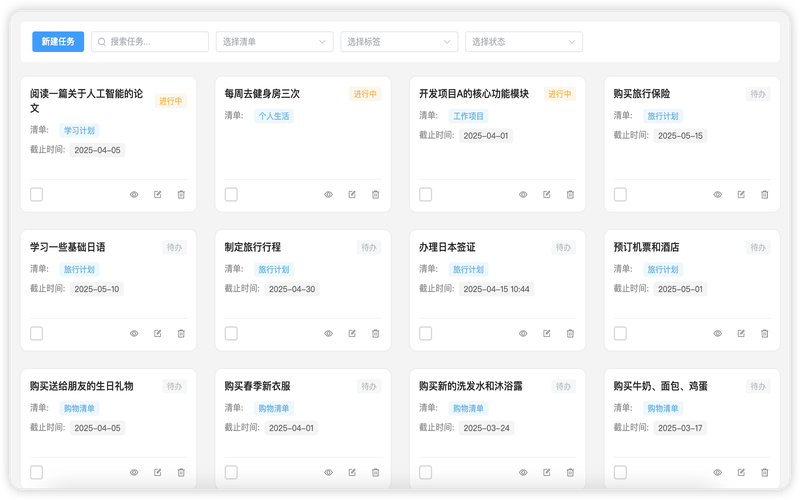
Task: View details of 购买送给朋友的生日礼物 task
Action: pyautogui.click(x=134, y=472)
